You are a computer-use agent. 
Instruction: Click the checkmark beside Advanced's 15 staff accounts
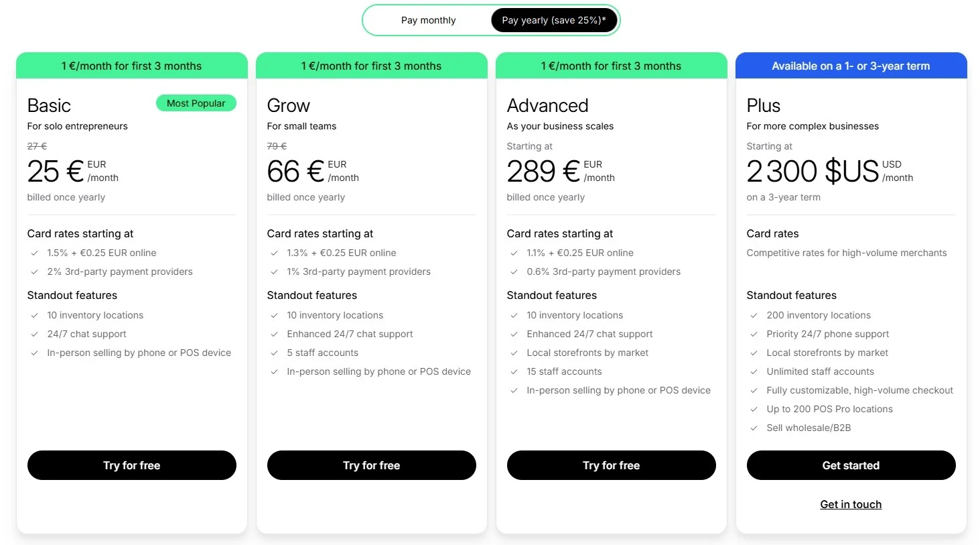click(x=514, y=371)
